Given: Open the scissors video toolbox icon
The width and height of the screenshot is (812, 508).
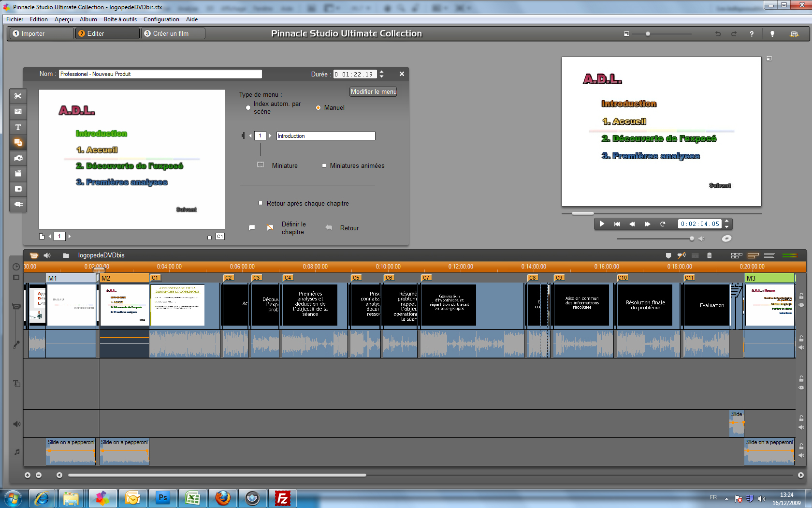Looking at the screenshot, I should click(x=18, y=96).
